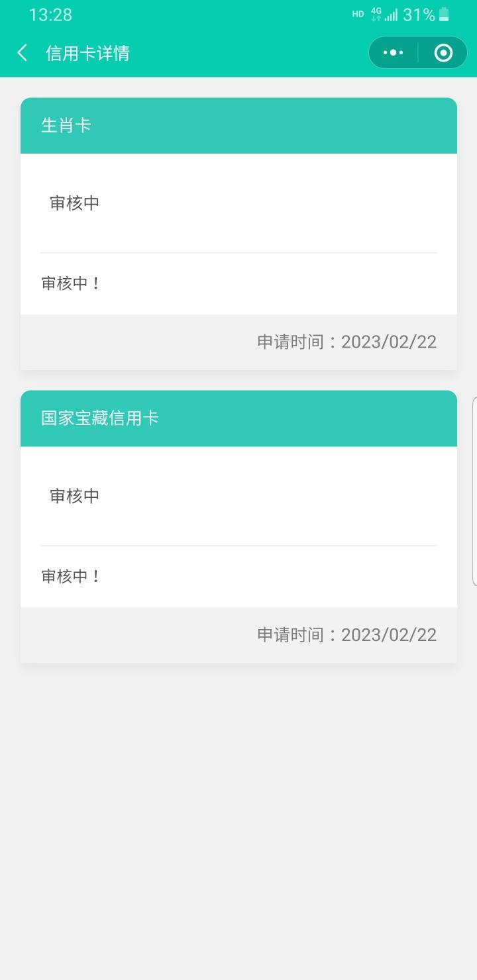Tap the back arrow icon
This screenshot has height=980, width=477.
point(23,53)
